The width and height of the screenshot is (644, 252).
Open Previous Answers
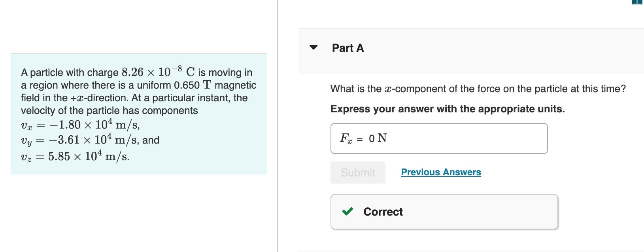[x=440, y=172]
